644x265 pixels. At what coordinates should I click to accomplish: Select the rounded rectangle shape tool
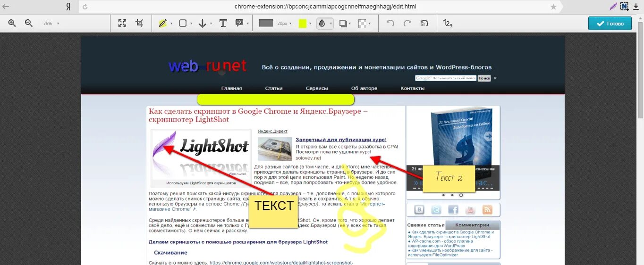(183, 23)
